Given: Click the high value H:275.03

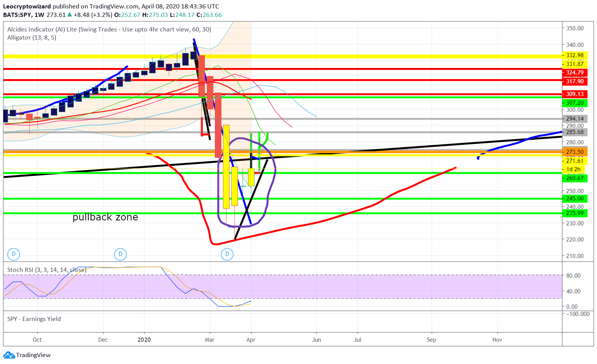Looking at the screenshot, I should tap(155, 15).
